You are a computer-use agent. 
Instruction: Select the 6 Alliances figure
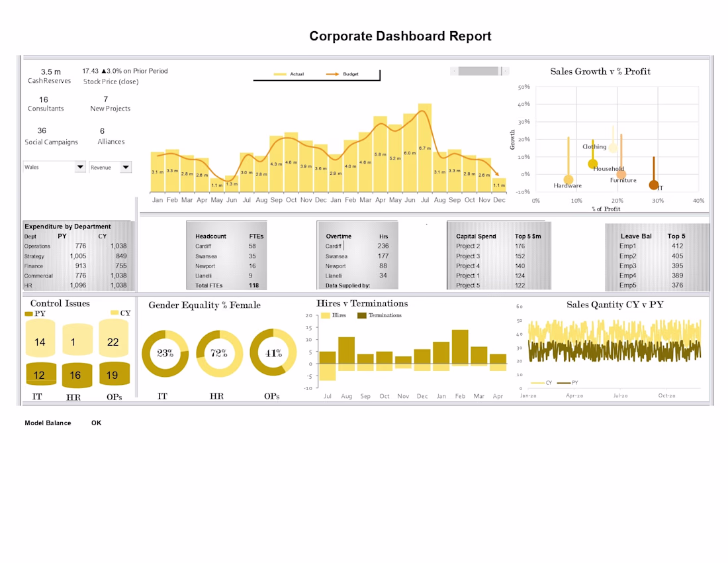click(x=102, y=131)
